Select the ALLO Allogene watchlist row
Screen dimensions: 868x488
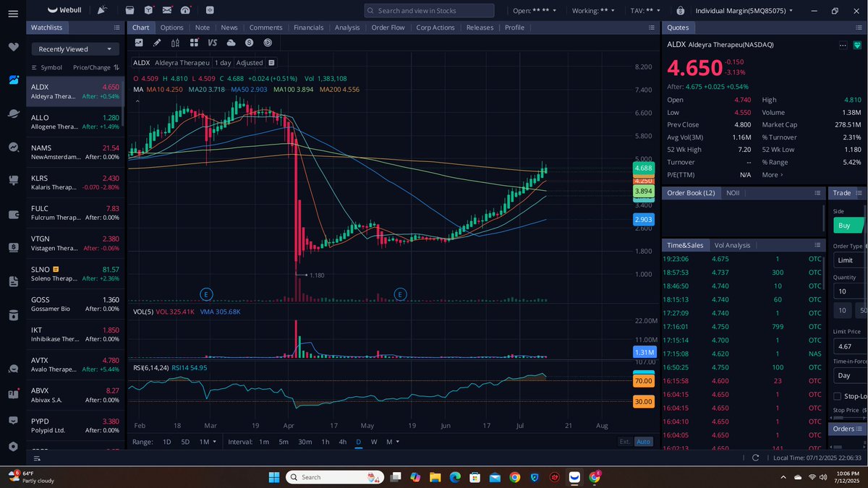click(x=75, y=121)
